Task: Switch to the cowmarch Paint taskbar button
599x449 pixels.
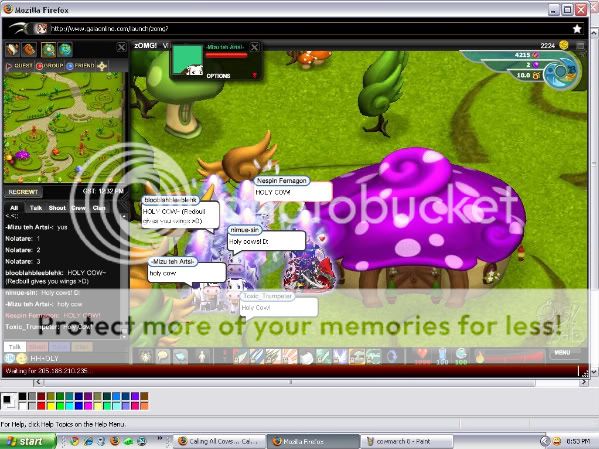Action: coord(406,441)
